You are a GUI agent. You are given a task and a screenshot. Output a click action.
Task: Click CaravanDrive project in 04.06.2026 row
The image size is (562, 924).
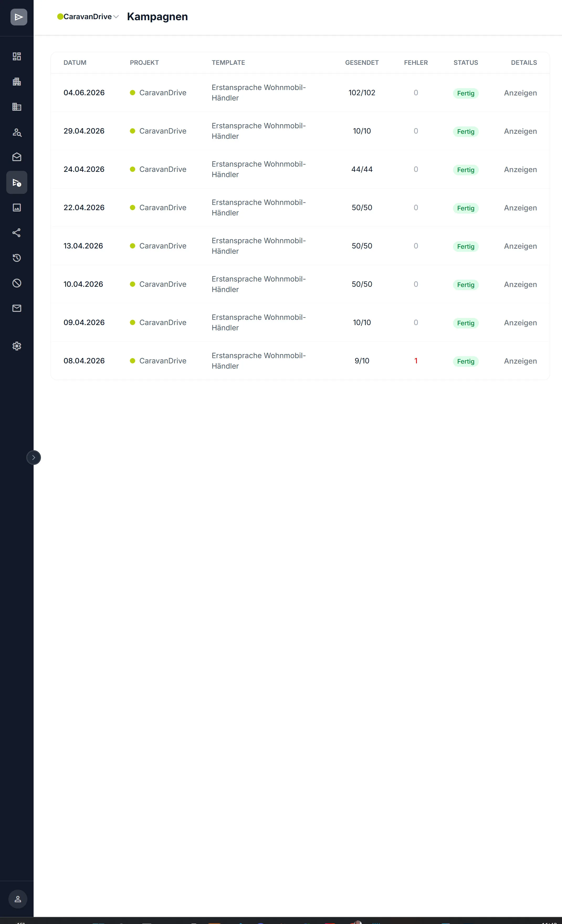158,93
